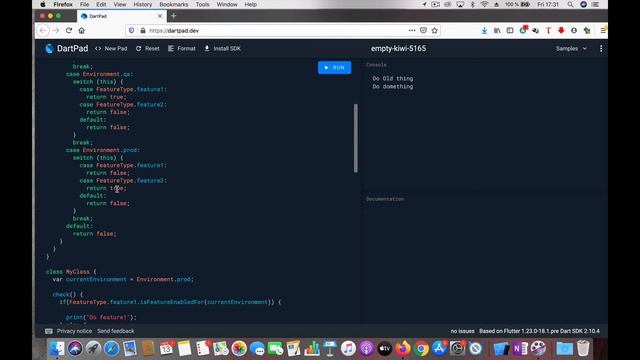Click 'no issues' status text

462,331
